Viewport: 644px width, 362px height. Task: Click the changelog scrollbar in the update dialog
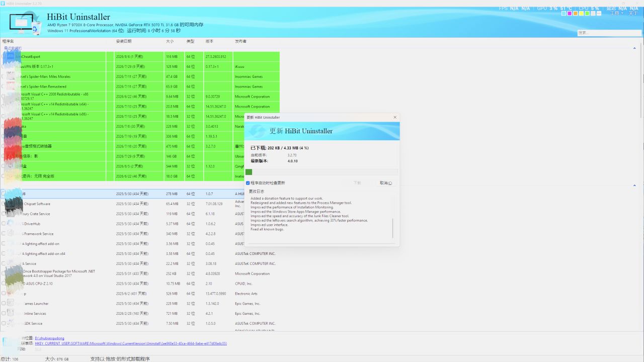392,229
